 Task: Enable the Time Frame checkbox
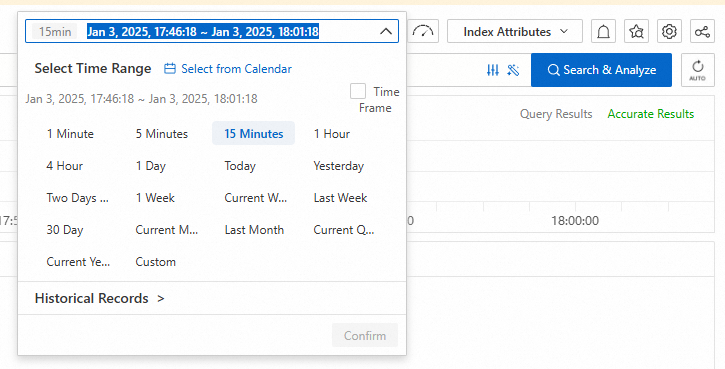[x=357, y=91]
